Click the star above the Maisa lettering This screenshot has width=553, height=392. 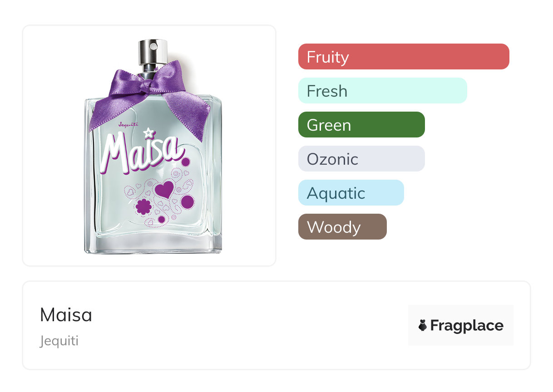148,132
